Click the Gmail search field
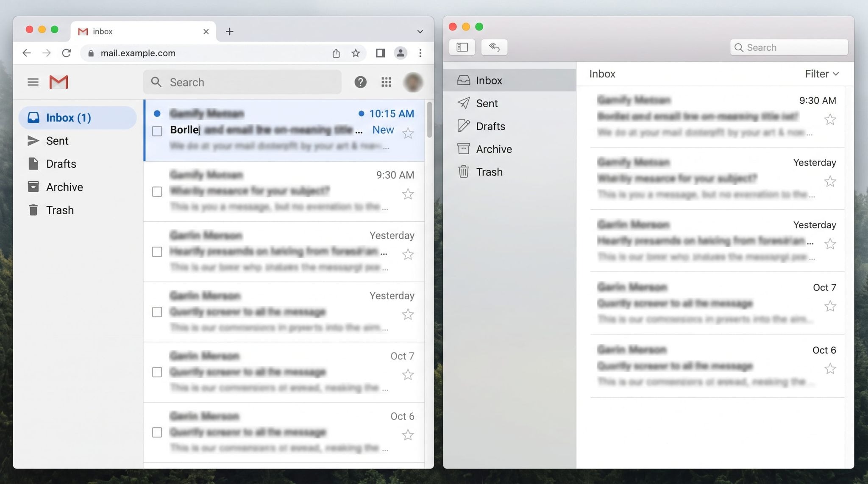The image size is (868, 484). click(242, 82)
